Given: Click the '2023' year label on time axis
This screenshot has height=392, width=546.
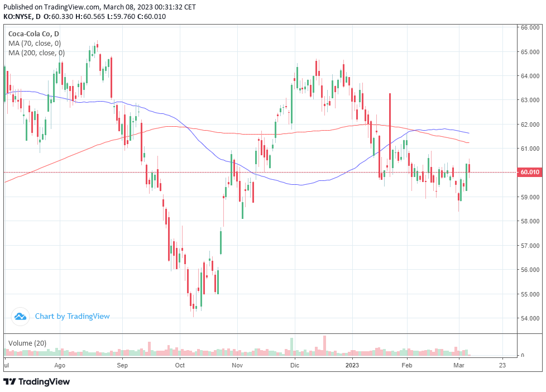Looking at the screenshot, I should [x=352, y=366].
